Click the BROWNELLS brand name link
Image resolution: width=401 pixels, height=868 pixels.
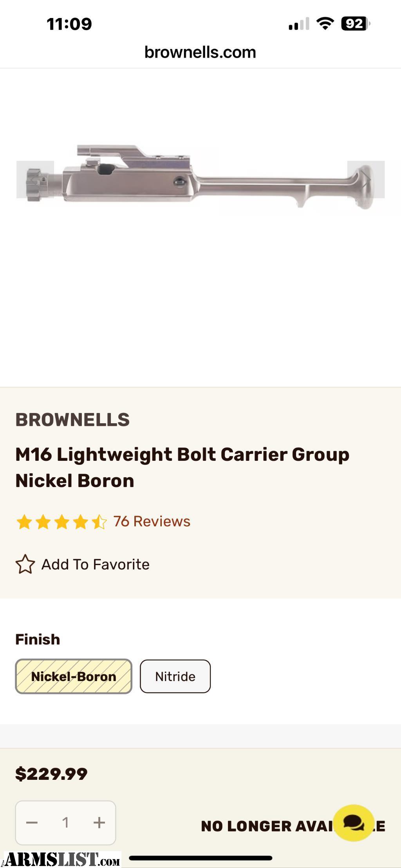(72, 420)
